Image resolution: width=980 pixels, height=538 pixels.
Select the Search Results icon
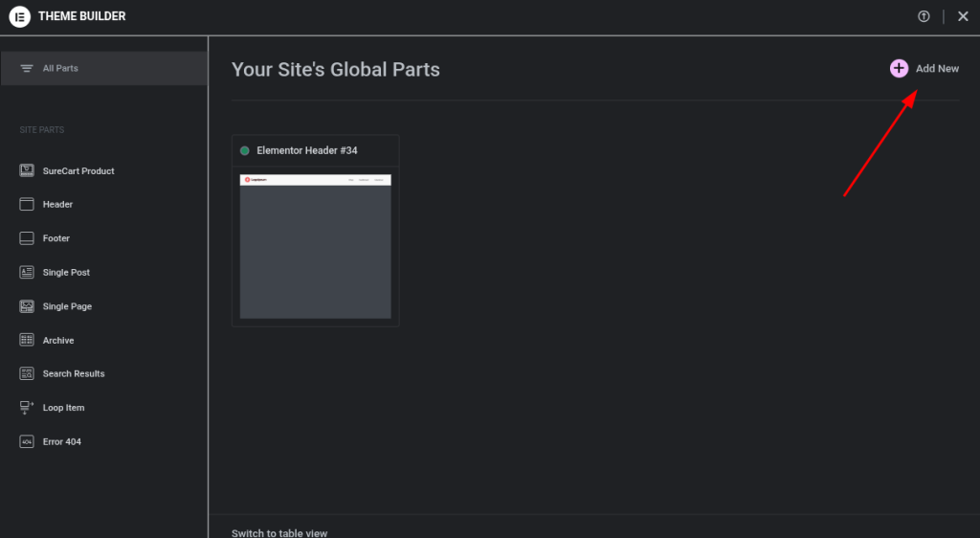tap(27, 373)
